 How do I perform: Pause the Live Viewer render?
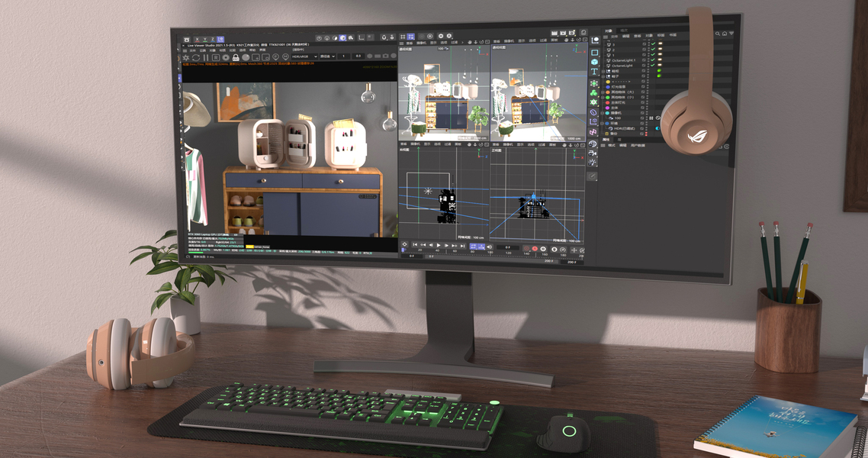click(206, 57)
